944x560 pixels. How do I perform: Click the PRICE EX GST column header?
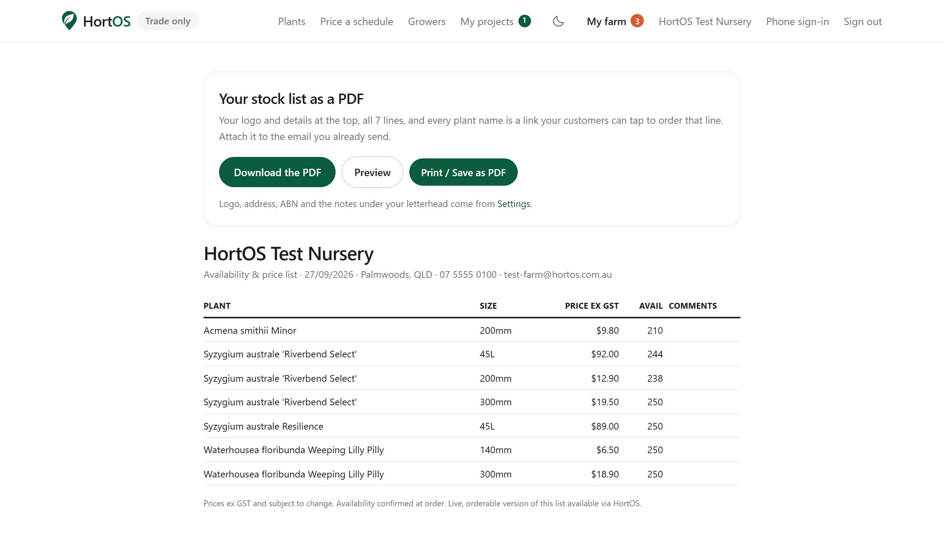(x=592, y=306)
